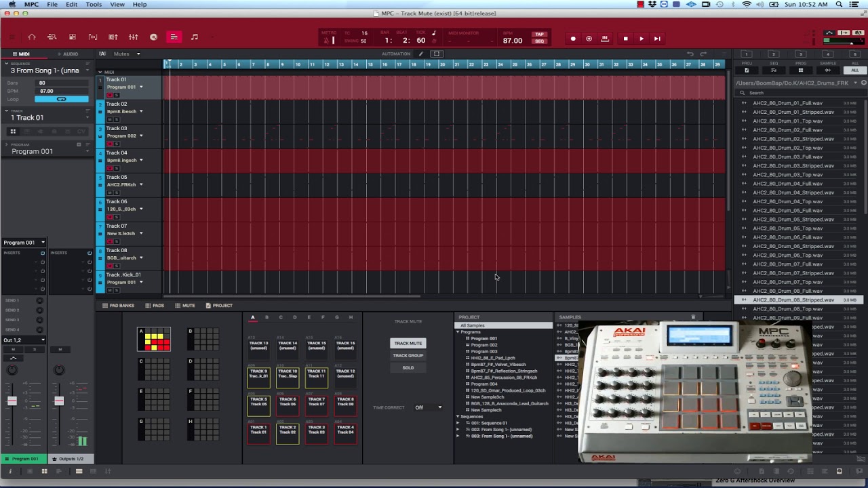The height and width of the screenshot is (488, 868).
Task: Click the Overdub button in transport
Action: click(x=589, y=39)
